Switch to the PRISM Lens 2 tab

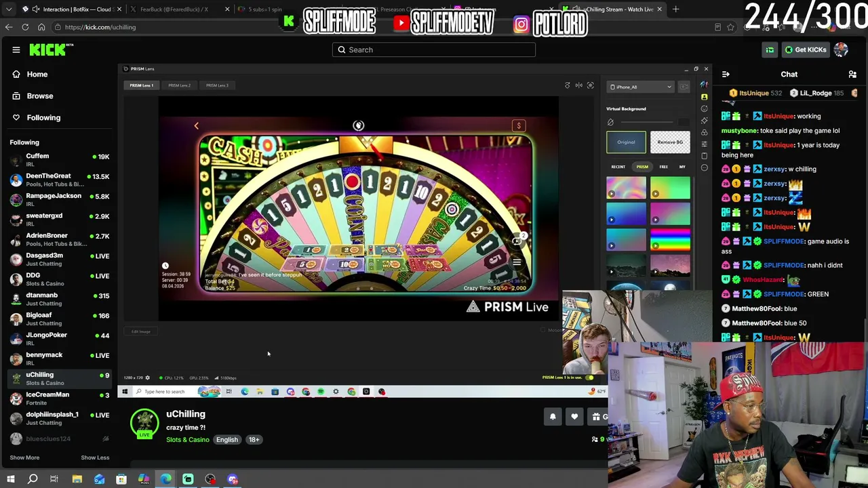(179, 85)
